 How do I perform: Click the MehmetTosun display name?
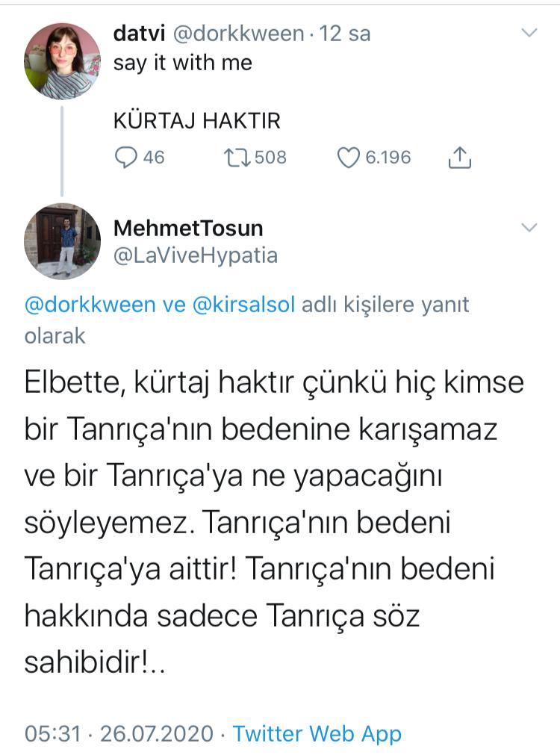tap(188, 228)
